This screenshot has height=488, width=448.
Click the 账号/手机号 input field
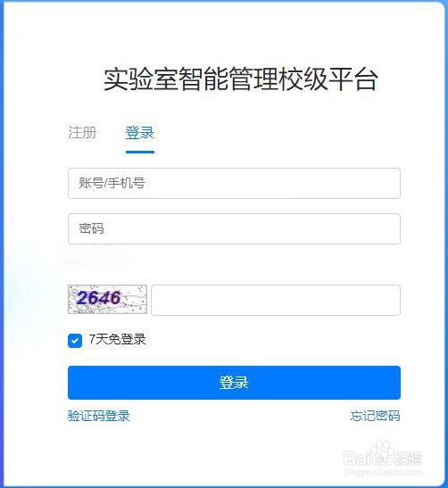pos(234,183)
